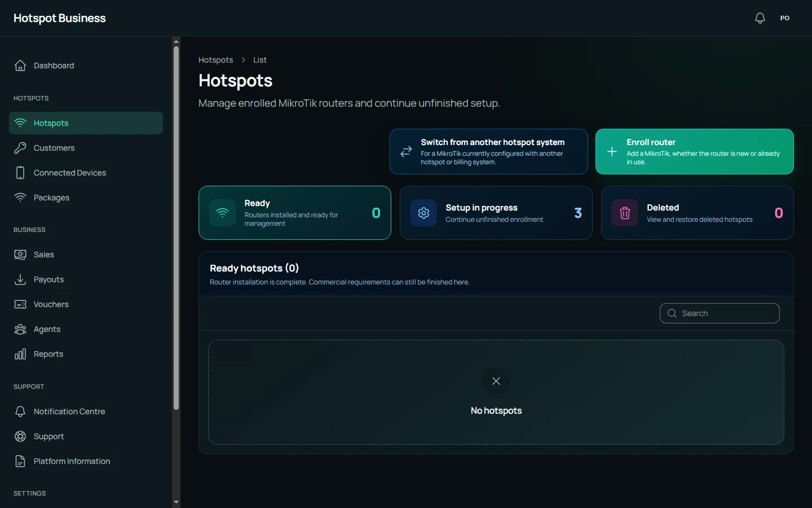Click the Agents group icon
The height and width of the screenshot is (508, 812).
[x=20, y=329]
